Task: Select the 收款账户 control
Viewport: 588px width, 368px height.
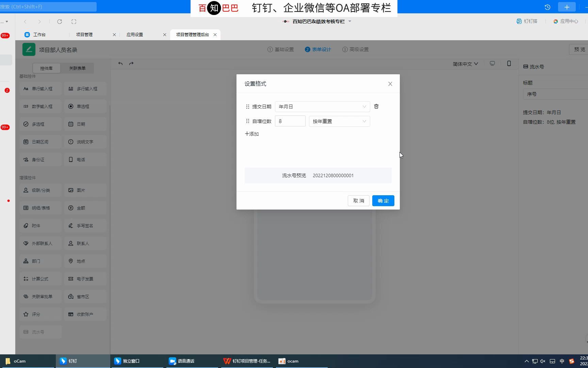Action: point(85,314)
